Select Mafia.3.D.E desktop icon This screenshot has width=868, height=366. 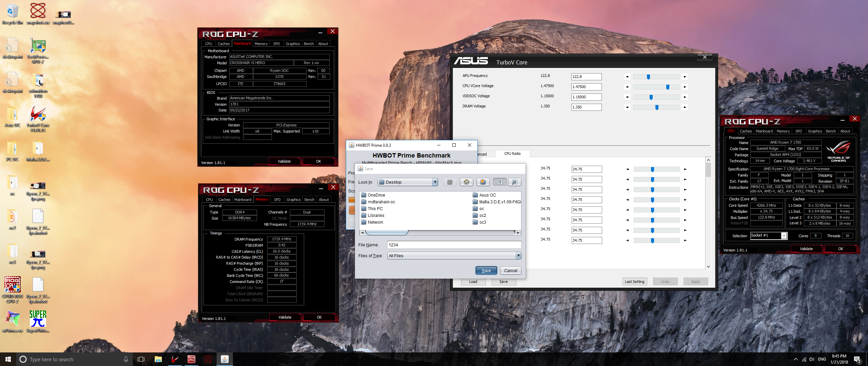tap(38, 151)
